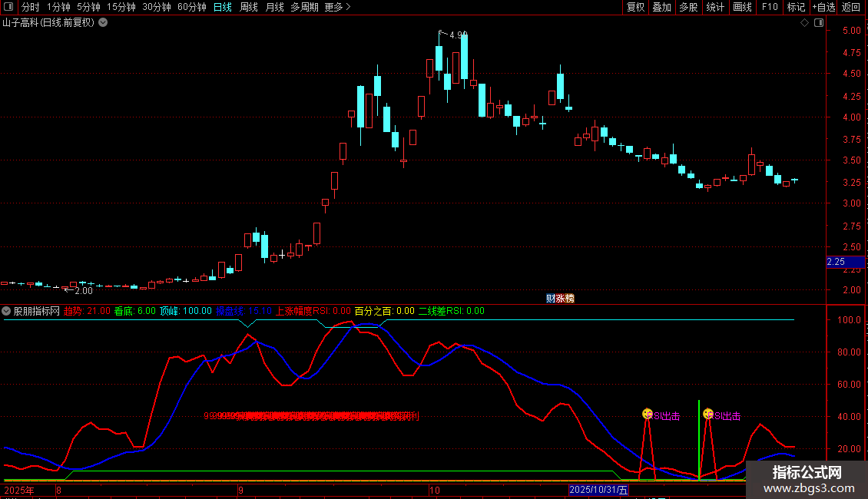Click the month 9 marker on time axis

click(x=240, y=490)
